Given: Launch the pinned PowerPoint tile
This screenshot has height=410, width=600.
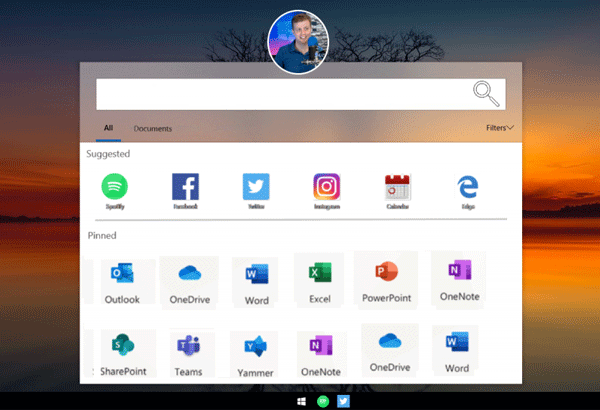Looking at the screenshot, I should (386, 280).
